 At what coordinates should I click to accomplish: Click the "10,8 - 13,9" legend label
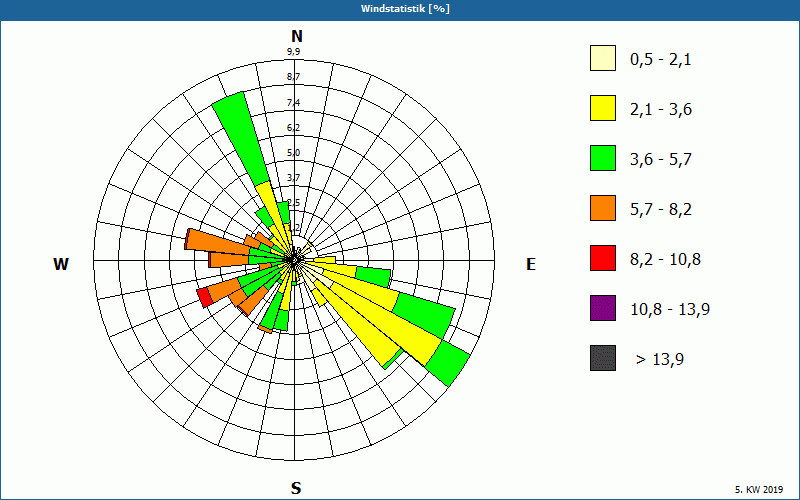tap(670, 310)
